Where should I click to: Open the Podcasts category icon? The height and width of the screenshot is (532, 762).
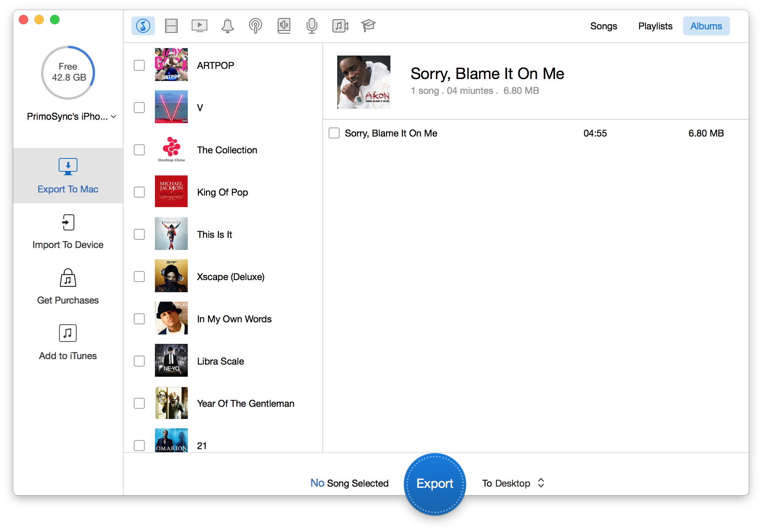pyautogui.click(x=255, y=26)
